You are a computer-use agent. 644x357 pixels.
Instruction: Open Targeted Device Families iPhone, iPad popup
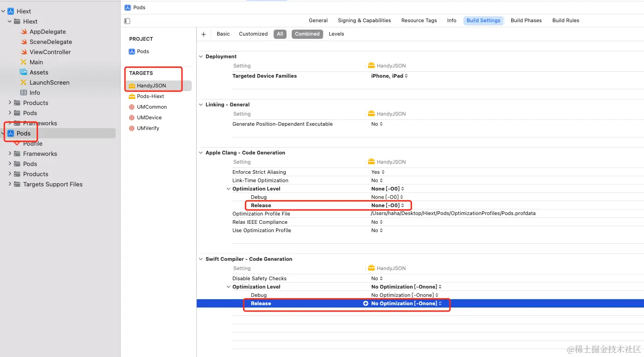[x=389, y=76]
